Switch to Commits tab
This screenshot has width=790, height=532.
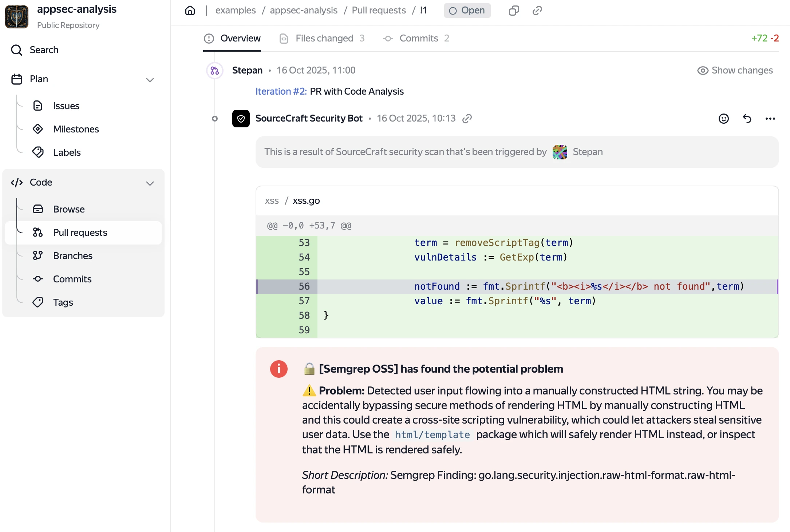pos(418,38)
